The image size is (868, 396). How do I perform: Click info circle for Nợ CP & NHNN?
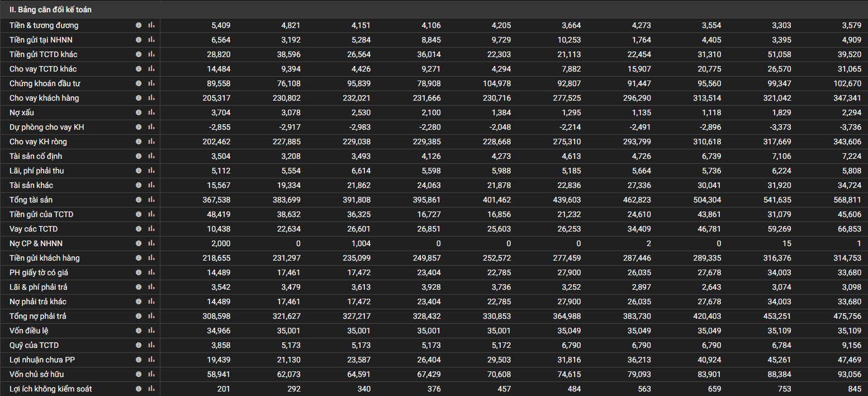(x=139, y=243)
